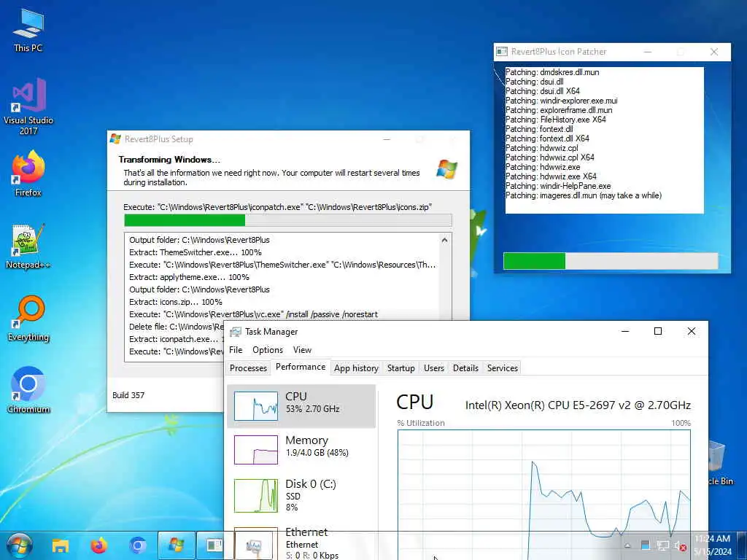Viewport: 747px width, 560px height.
Task: Click the Icon Patcher progress bar
Action: pyautogui.click(x=611, y=261)
